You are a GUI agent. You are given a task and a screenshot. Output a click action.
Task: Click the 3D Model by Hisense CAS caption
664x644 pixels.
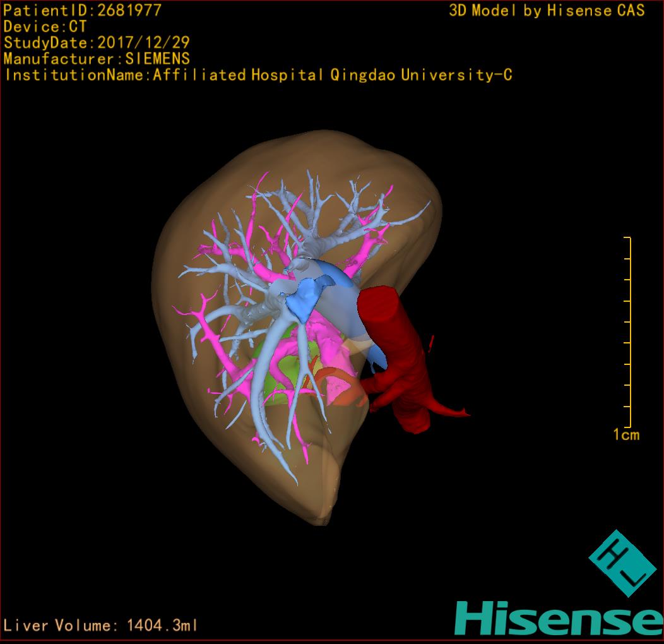point(547,10)
